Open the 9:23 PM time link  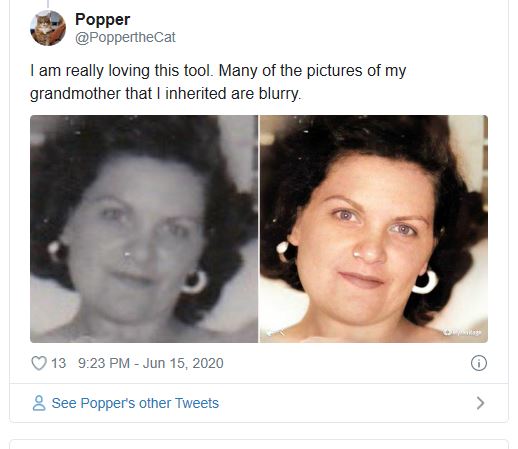pos(104,363)
